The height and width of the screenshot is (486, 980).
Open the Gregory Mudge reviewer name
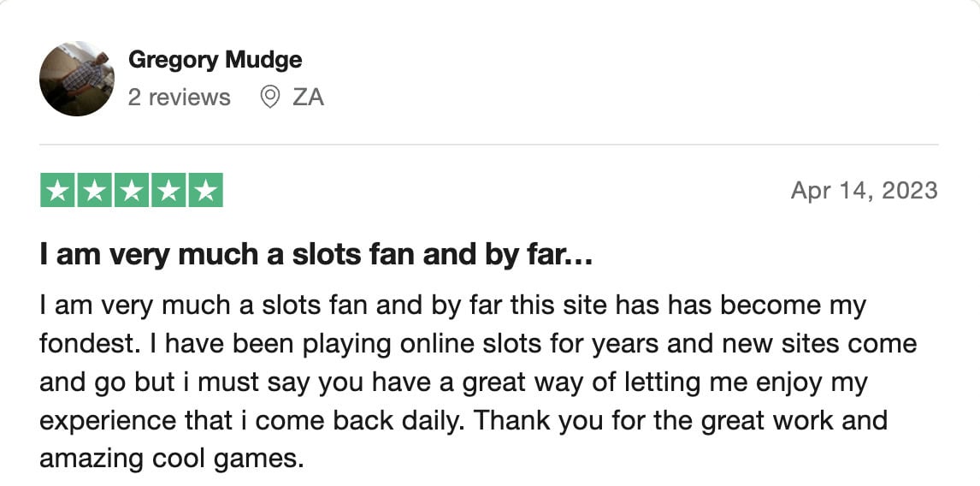click(215, 60)
